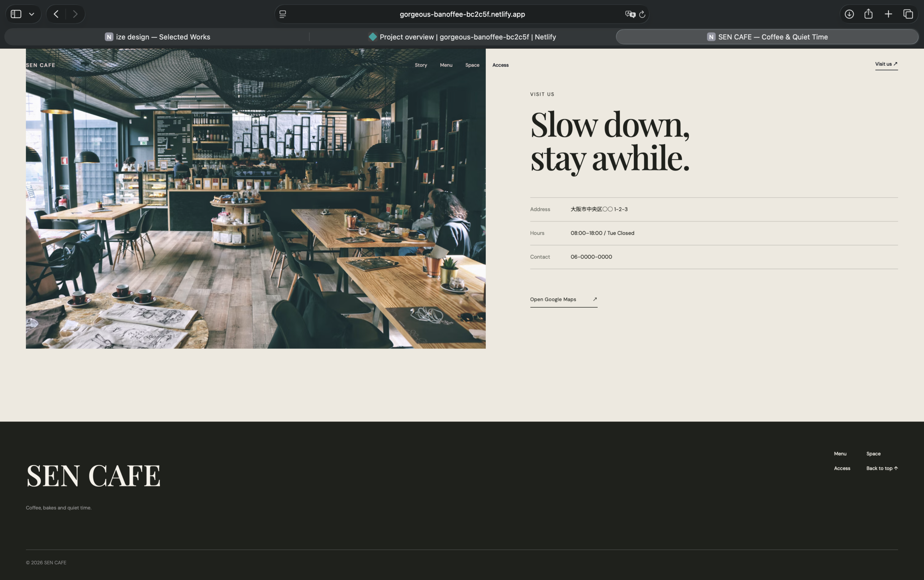Open Access link in footer
This screenshot has width=924, height=580.
[x=842, y=468]
